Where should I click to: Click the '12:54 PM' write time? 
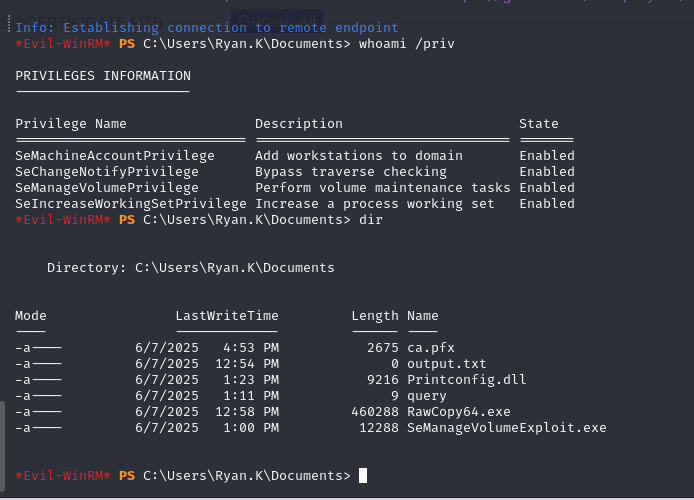(x=247, y=364)
